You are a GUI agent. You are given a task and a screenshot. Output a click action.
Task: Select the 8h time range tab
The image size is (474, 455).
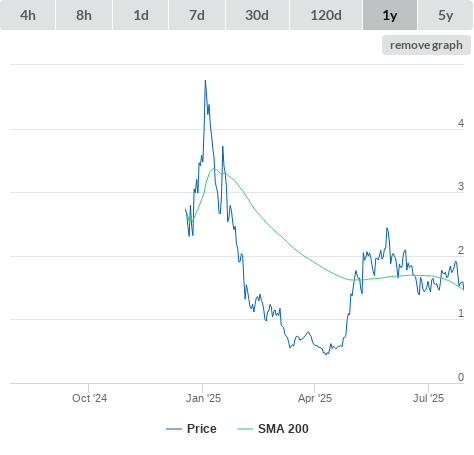tap(84, 15)
